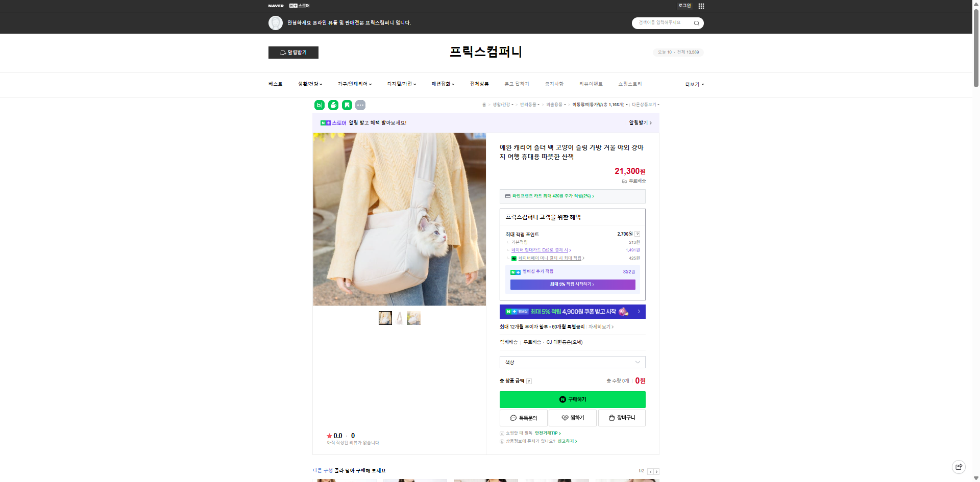This screenshot has width=980, height=482.
Task: Share product via the green Band icon
Action: point(333,105)
